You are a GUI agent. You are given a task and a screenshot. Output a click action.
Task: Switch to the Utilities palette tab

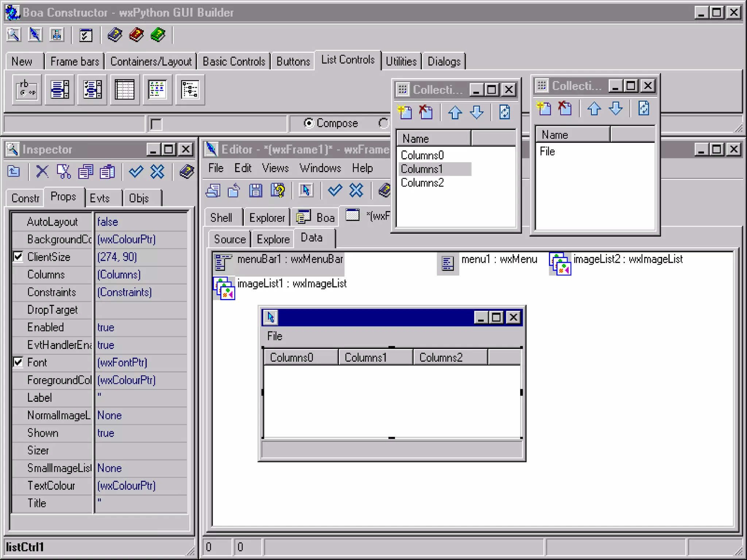401,61
